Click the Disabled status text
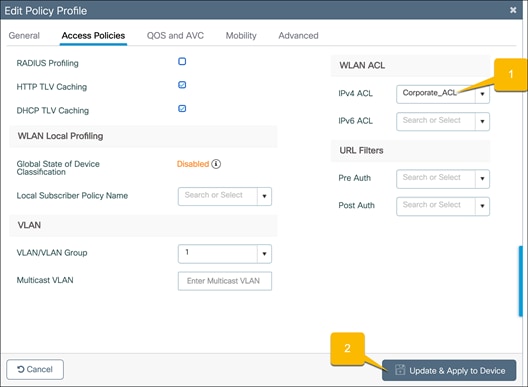 coord(193,164)
